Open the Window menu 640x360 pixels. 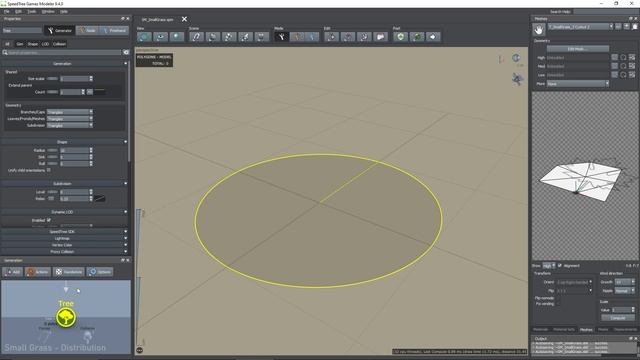(x=48, y=11)
